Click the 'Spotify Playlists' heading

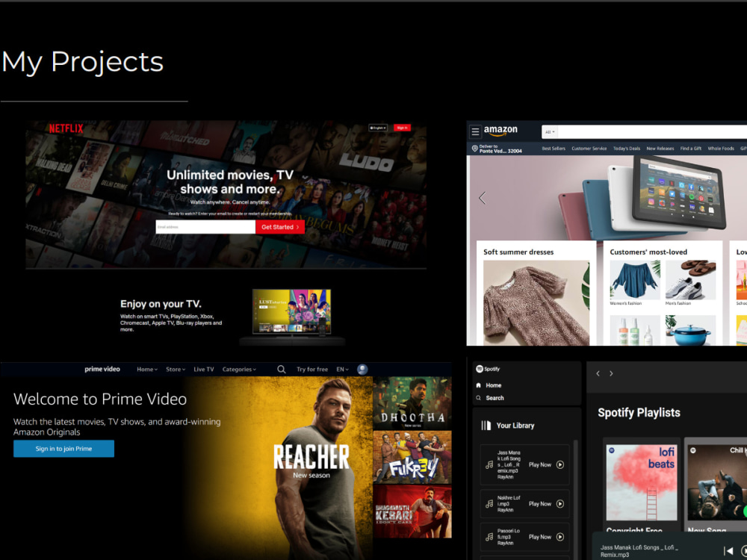point(639,413)
